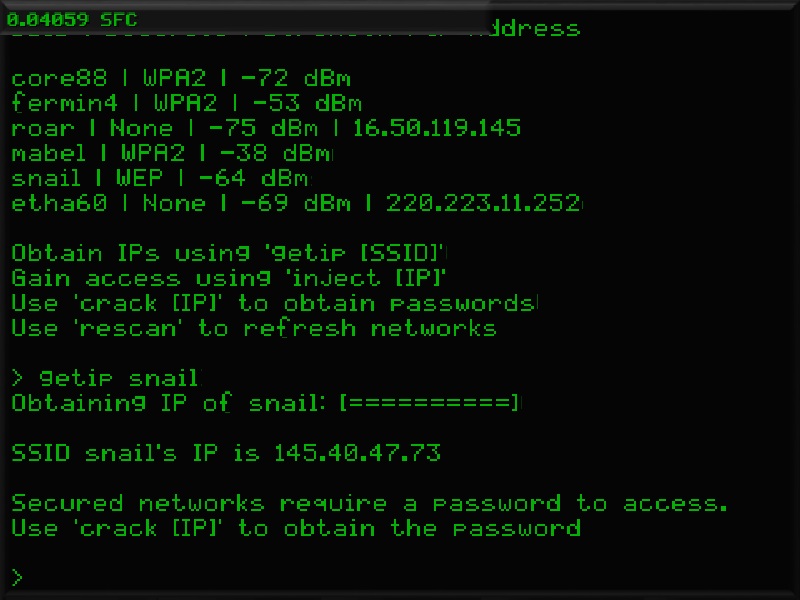Click the command prompt at the bottom

pyautogui.click(x=17, y=578)
